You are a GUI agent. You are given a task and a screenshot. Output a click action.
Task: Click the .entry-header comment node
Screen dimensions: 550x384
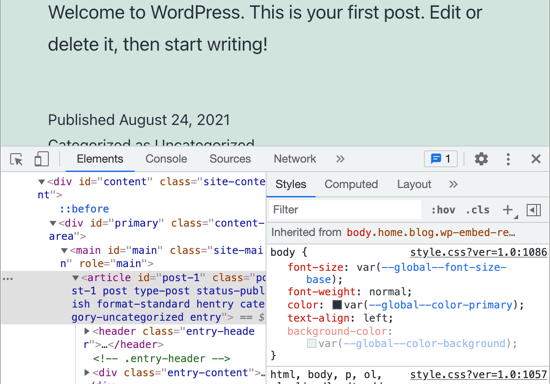coord(161,358)
